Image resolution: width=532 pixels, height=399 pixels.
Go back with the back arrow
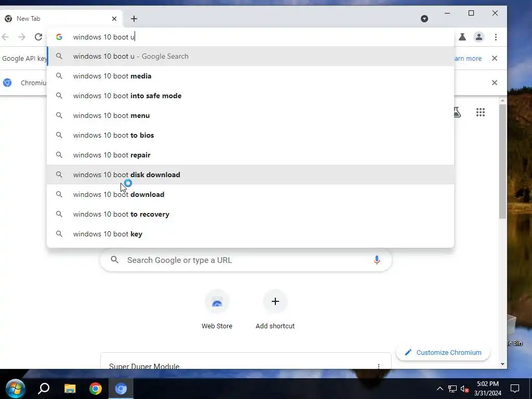tap(5, 37)
